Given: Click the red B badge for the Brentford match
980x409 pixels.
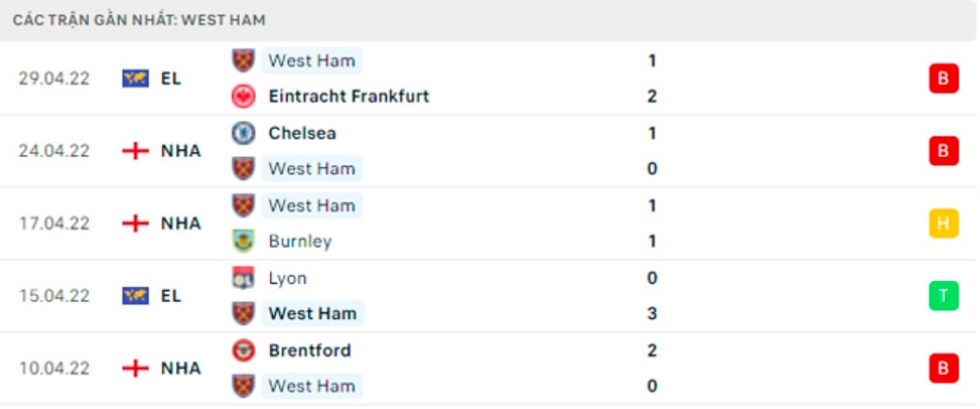Looking at the screenshot, I should (x=943, y=368).
